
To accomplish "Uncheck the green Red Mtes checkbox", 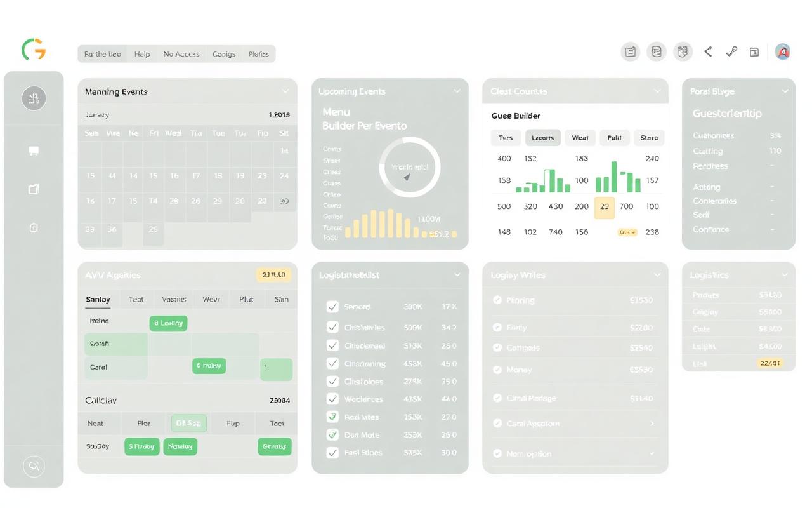I will [332, 417].
